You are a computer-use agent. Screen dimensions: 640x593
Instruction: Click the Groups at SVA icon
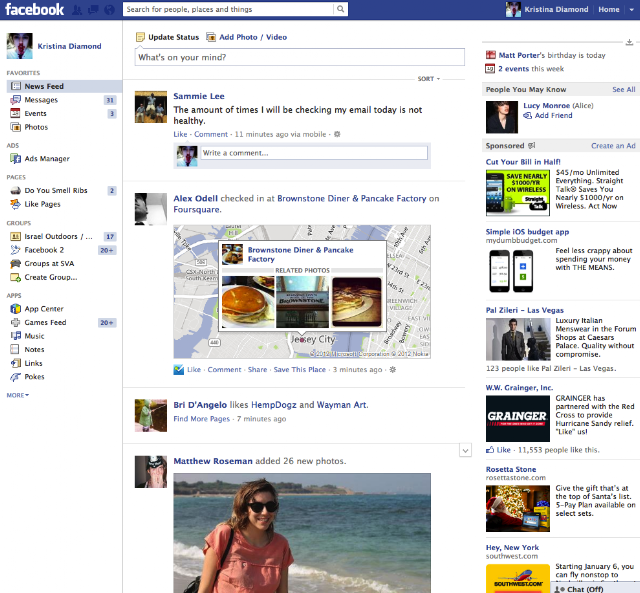tap(16, 263)
